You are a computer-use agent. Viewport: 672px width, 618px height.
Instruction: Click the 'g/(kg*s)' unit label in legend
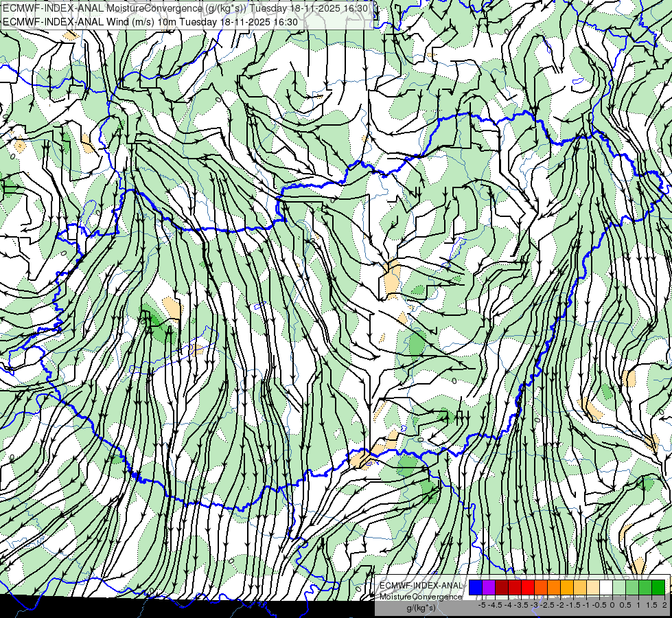(x=421, y=608)
